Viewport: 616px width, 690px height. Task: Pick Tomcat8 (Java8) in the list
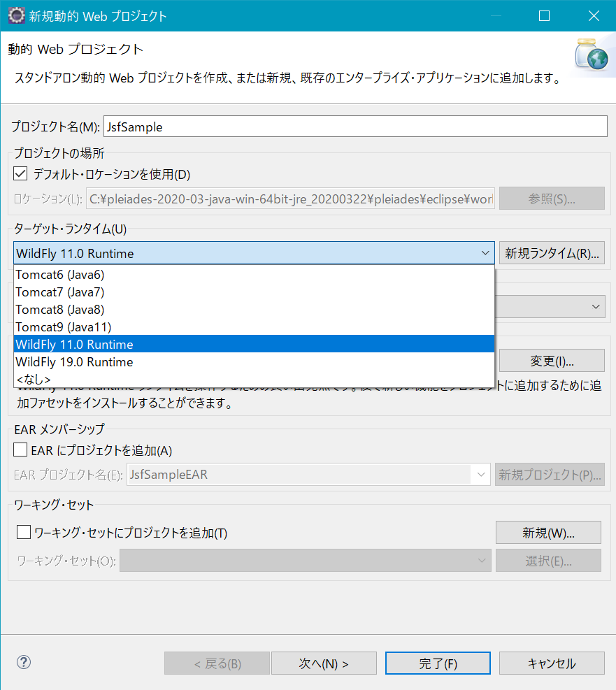click(x=255, y=310)
